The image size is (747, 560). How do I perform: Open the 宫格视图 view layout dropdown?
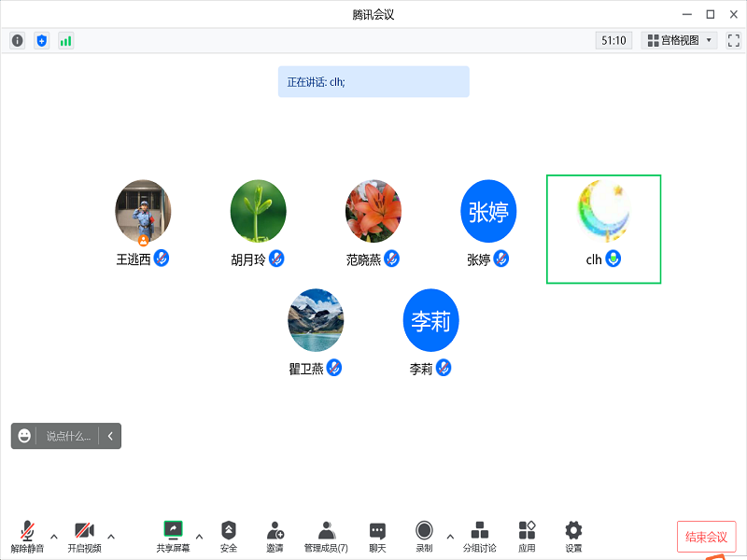679,40
